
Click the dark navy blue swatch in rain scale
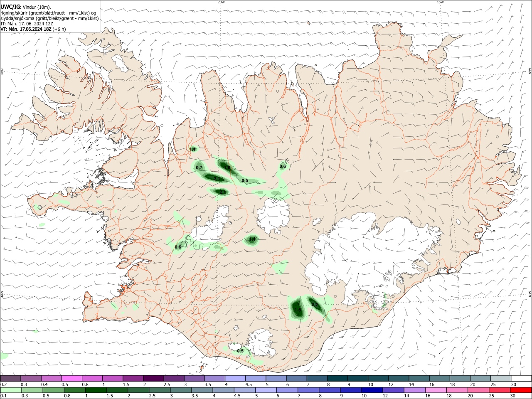coord(371,390)
